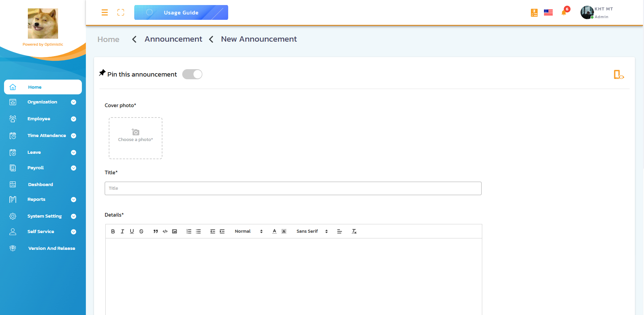644x315 pixels.
Task: Open the text color picker
Action: (275, 231)
